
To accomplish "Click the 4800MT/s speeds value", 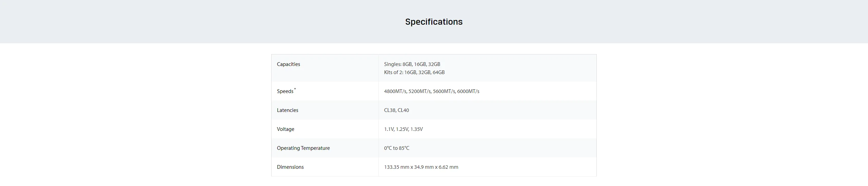I will (x=395, y=91).
